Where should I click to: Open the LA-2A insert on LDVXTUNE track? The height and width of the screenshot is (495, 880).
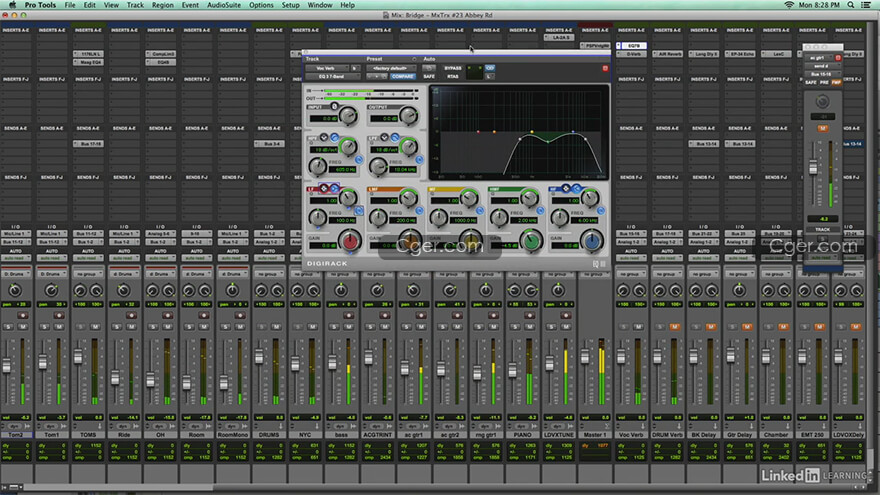[558, 38]
